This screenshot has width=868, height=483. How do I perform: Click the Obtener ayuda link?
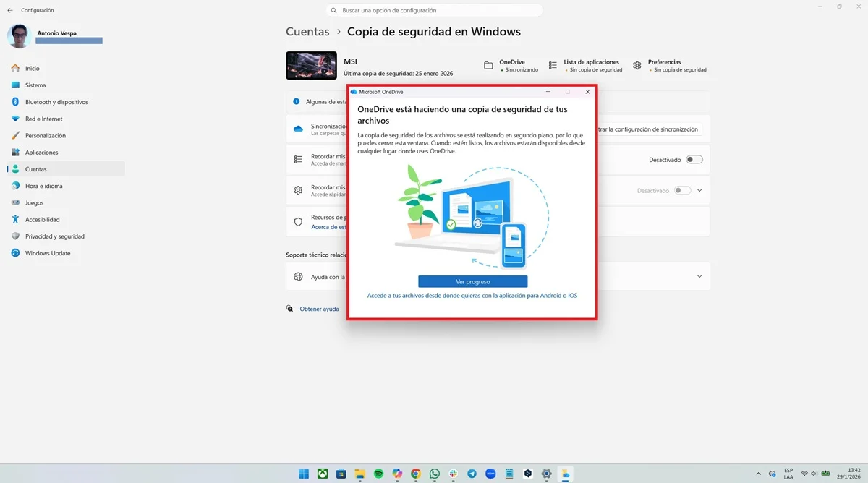coord(319,309)
